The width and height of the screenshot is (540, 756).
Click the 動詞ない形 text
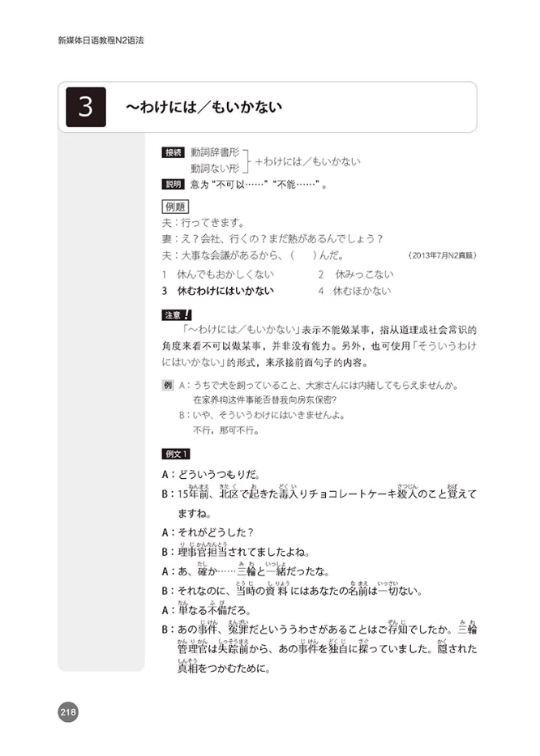tap(215, 169)
